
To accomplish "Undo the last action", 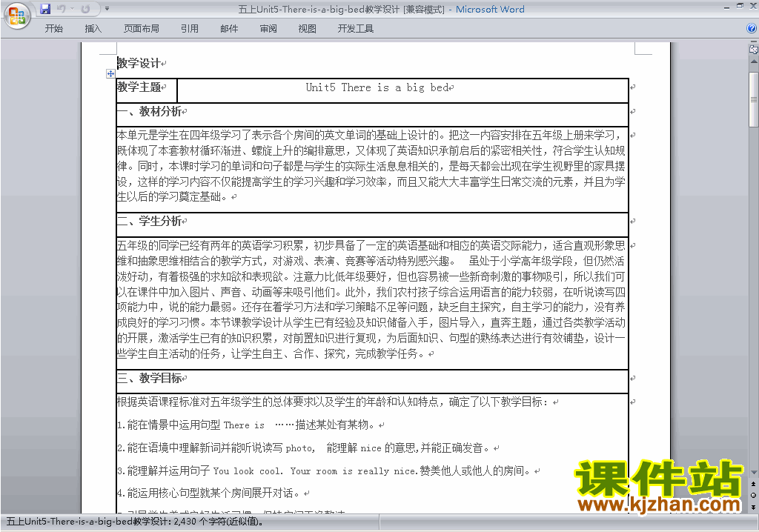I will (x=61, y=9).
